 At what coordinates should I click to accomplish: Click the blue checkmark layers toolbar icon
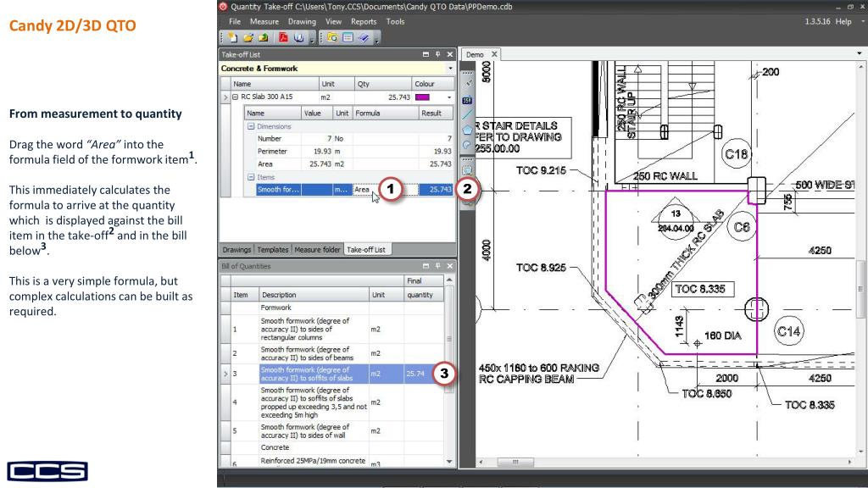(x=363, y=37)
